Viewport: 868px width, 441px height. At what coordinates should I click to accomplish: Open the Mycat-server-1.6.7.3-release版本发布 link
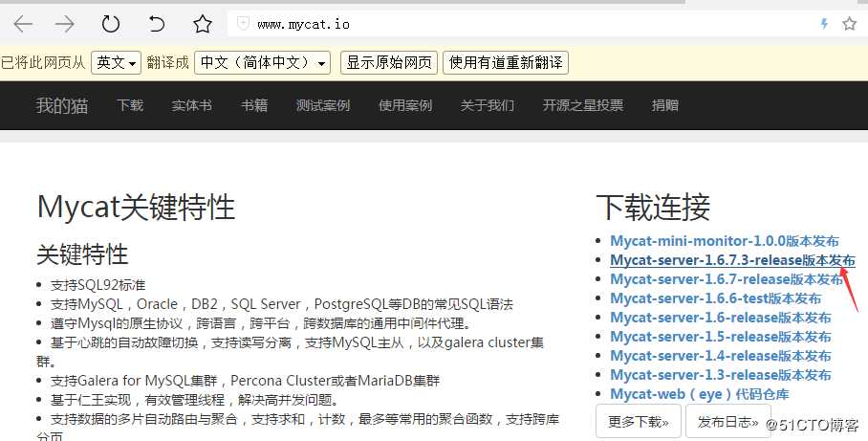point(732,260)
